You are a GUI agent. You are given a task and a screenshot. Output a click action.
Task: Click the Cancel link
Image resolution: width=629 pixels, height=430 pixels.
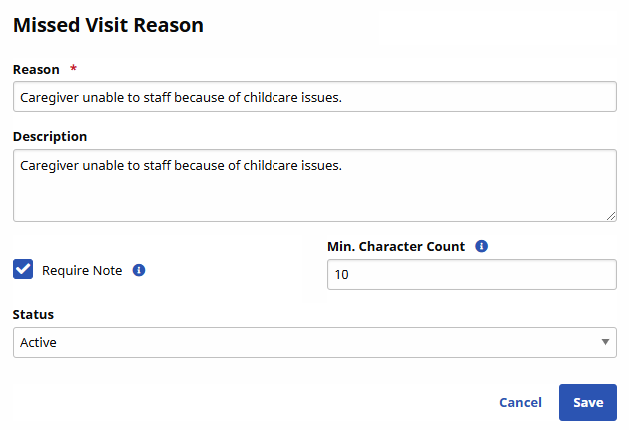[520, 402]
